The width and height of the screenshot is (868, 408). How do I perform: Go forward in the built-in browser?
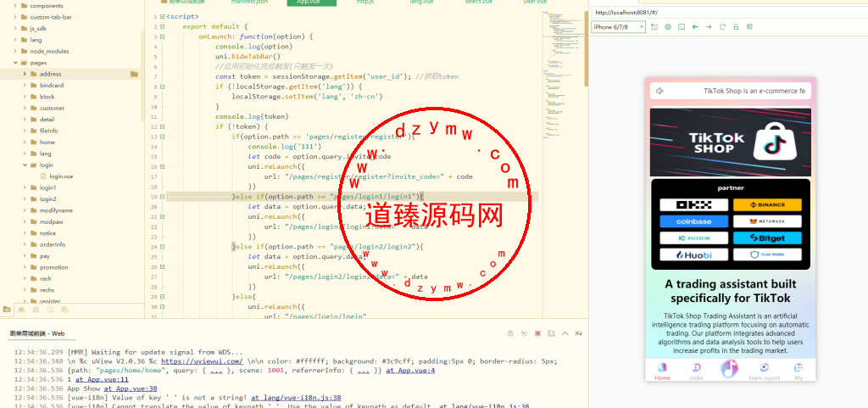[709, 26]
